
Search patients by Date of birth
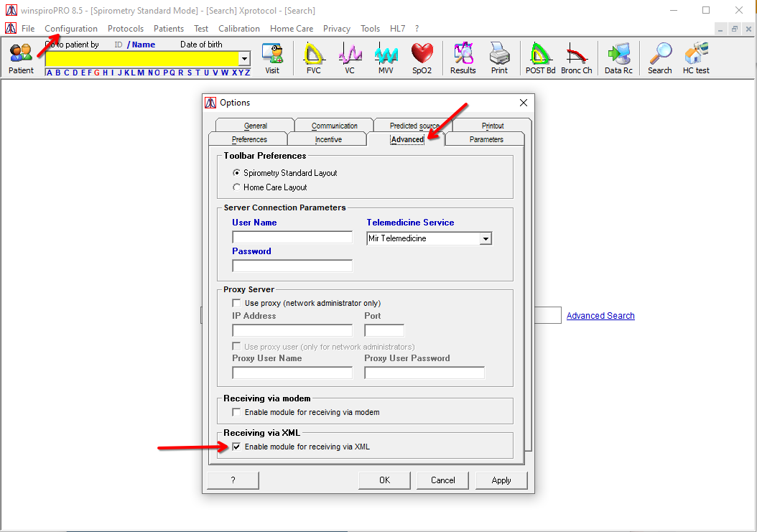tap(201, 45)
